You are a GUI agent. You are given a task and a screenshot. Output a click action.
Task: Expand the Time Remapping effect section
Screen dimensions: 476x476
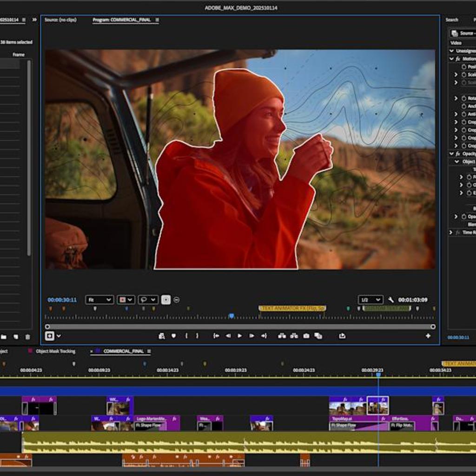coord(451,232)
